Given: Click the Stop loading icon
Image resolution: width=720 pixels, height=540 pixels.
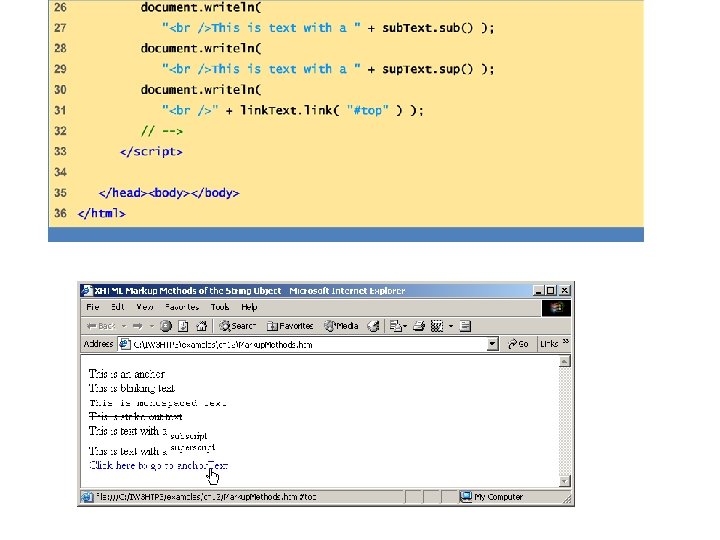Looking at the screenshot, I should (166, 326).
